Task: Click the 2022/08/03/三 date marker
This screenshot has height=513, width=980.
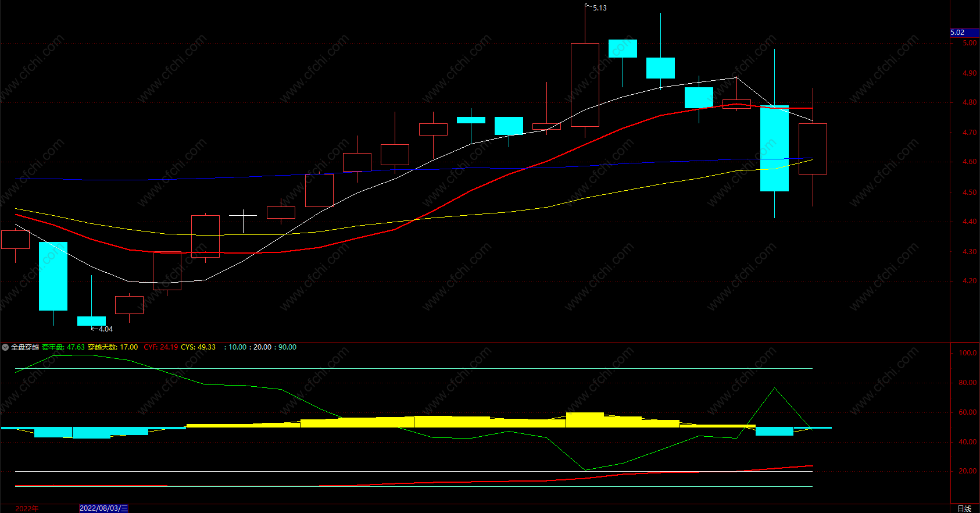Action: point(103,508)
